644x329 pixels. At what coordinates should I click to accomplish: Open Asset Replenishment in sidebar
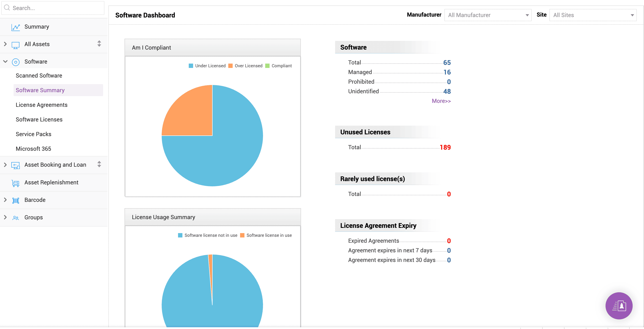tap(51, 182)
